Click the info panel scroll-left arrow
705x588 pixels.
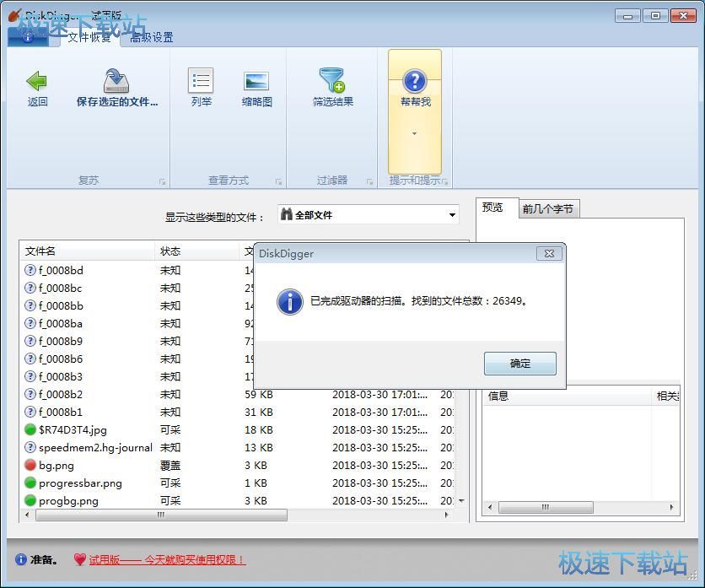point(490,508)
